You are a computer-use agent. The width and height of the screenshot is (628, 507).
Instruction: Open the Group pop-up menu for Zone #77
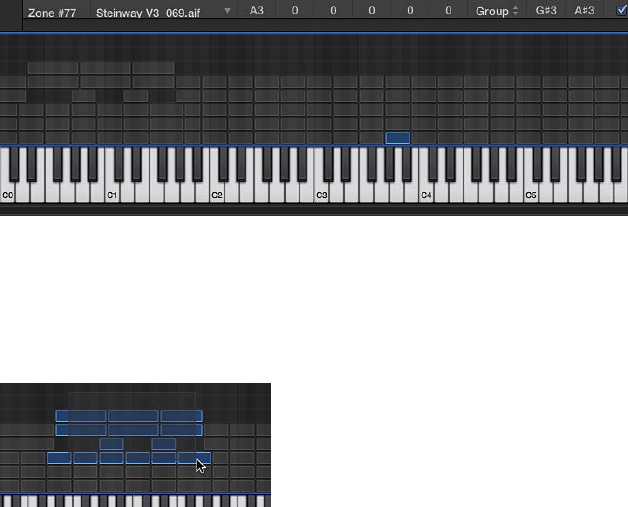497,11
